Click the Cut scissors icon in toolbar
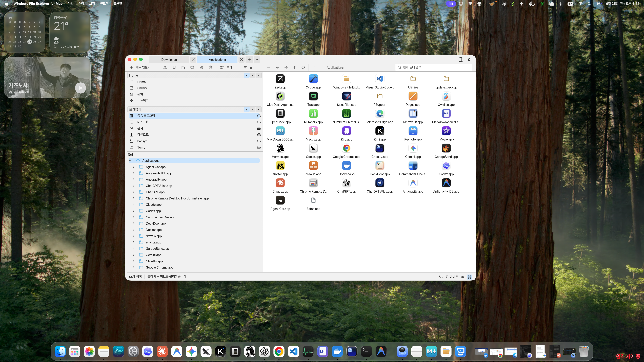Viewport: 644px width, 362px height. (165, 67)
